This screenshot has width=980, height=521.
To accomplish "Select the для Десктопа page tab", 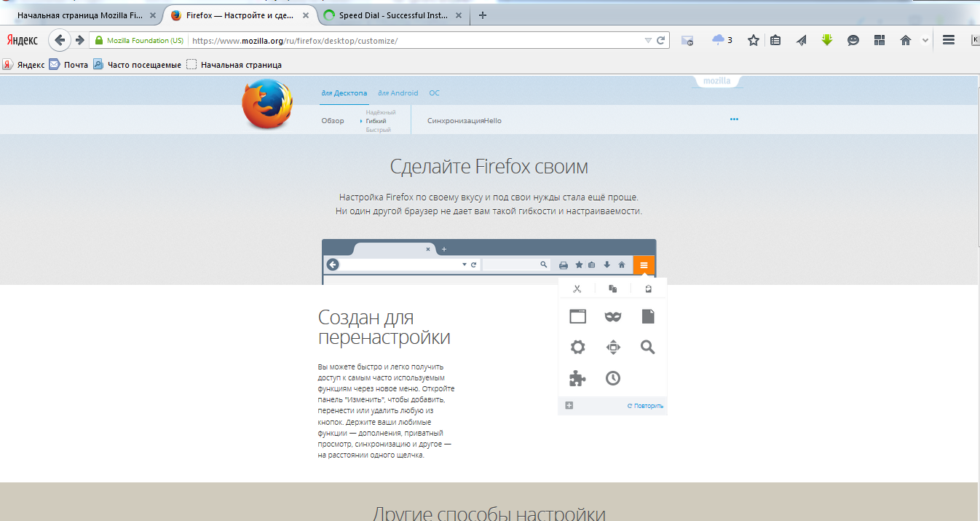I will click(344, 93).
